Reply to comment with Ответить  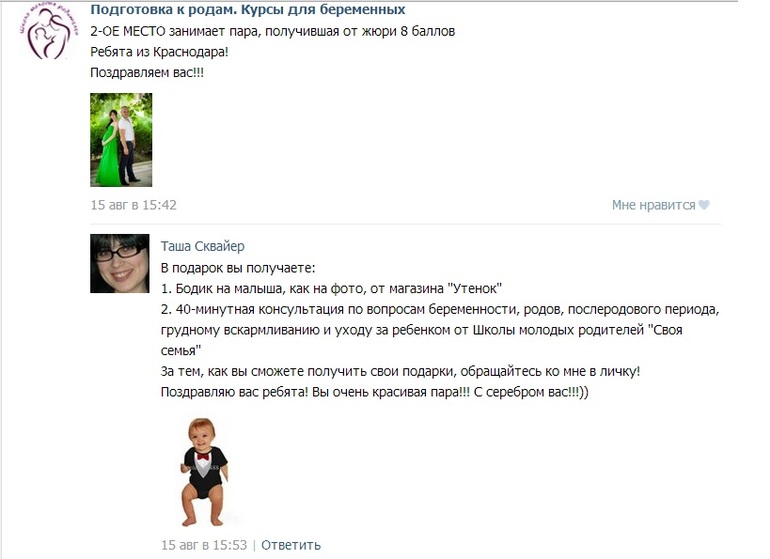(291, 545)
